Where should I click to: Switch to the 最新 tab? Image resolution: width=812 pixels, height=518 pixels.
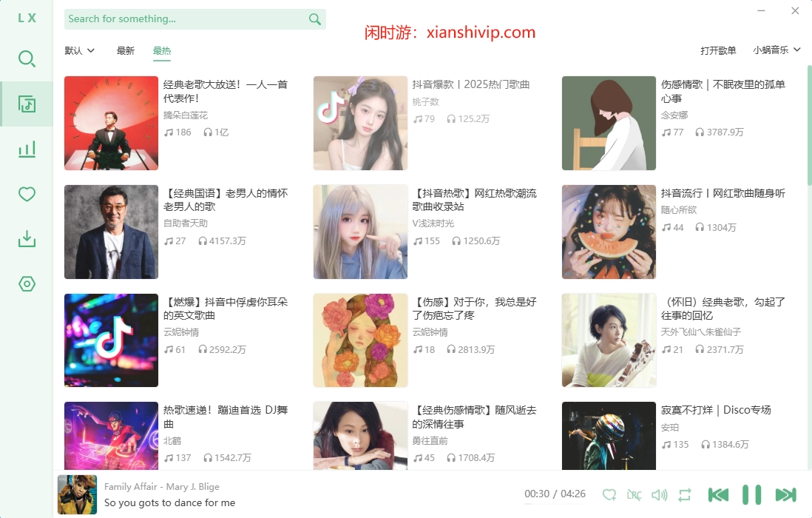click(125, 51)
